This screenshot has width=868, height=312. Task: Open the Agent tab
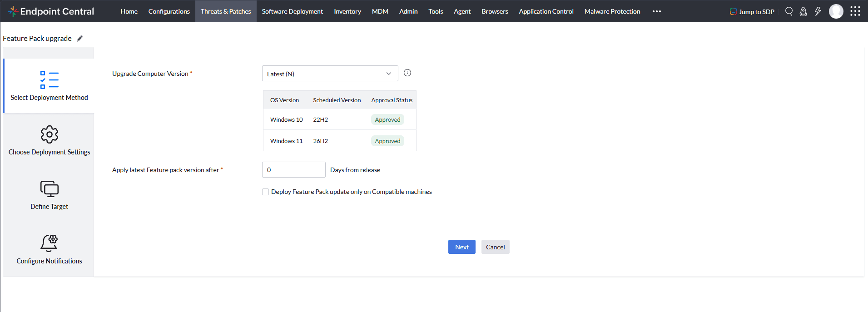pos(462,11)
